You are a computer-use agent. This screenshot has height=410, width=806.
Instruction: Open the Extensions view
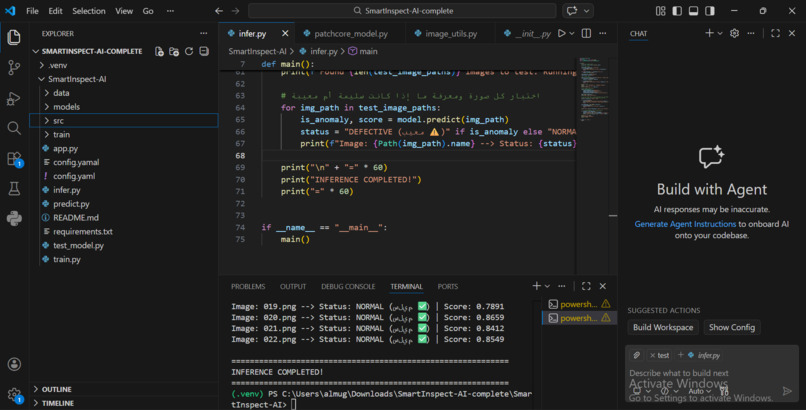(14, 159)
